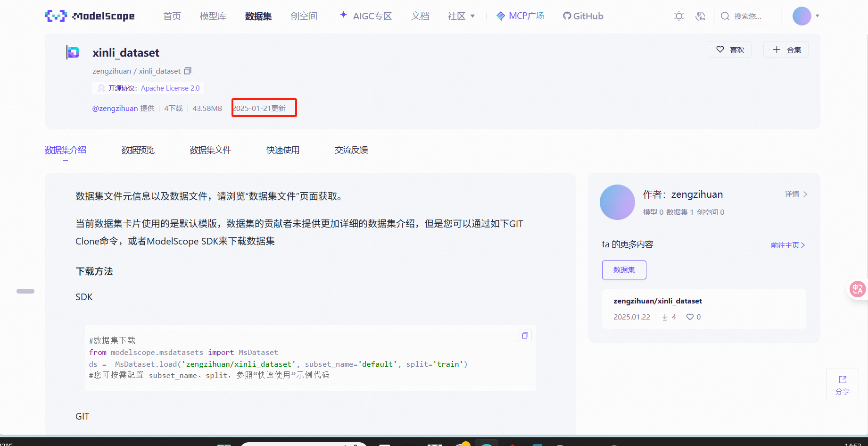Open MCP广场 link

(521, 16)
